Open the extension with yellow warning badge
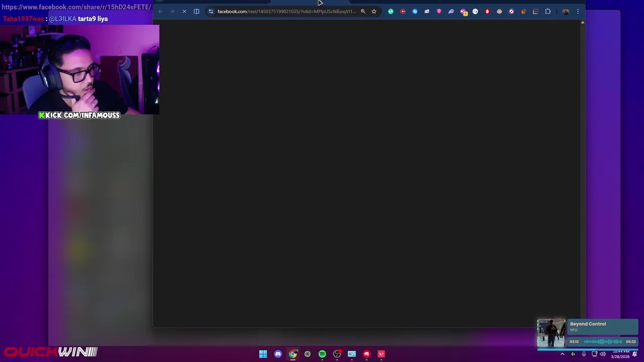The image size is (644, 362). point(463,12)
